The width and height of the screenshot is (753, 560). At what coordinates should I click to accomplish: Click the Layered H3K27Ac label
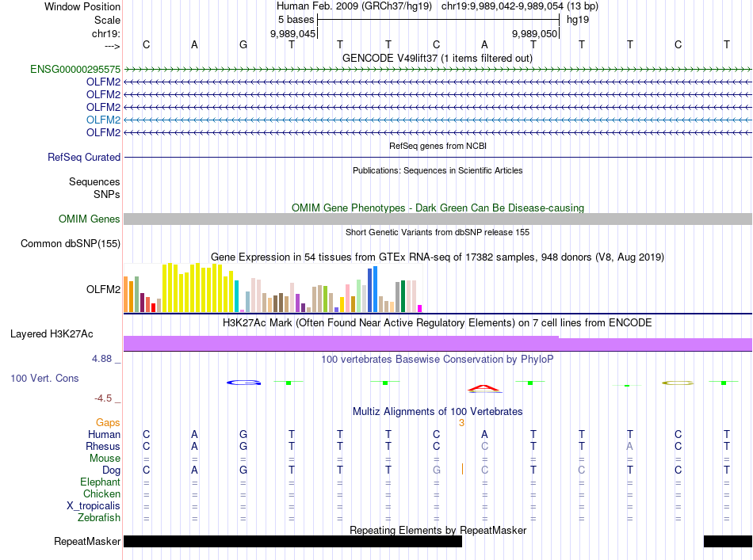click(52, 333)
